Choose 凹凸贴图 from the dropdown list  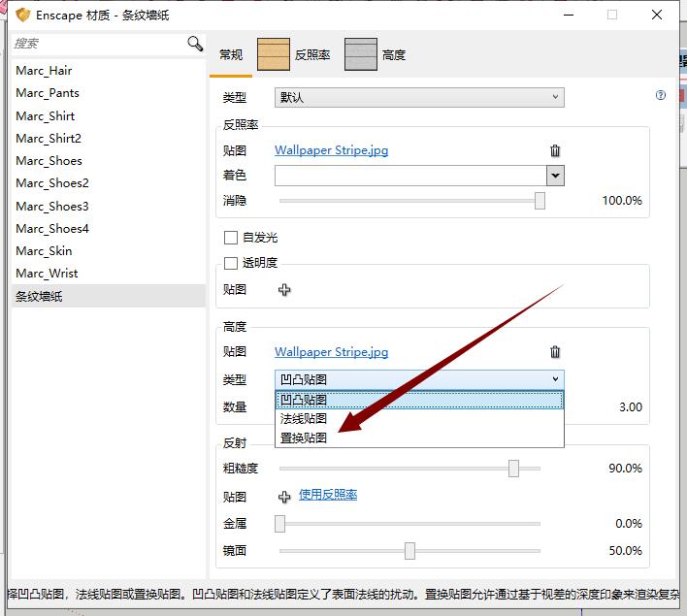419,400
